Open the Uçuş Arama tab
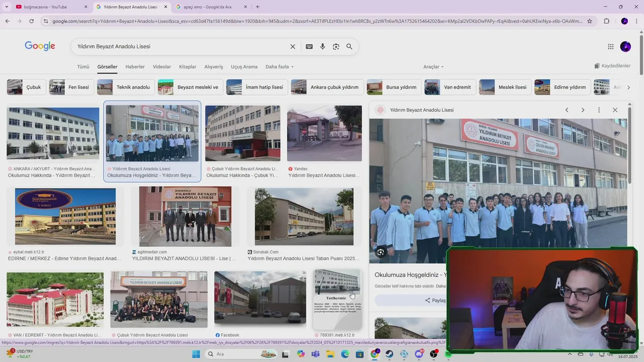The height and width of the screenshot is (362, 644). click(x=244, y=67)
